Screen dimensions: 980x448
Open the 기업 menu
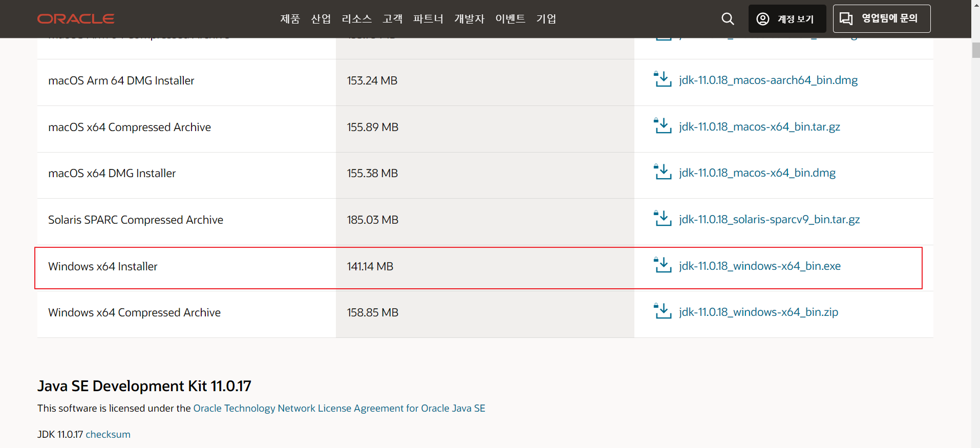pos(546,19)
